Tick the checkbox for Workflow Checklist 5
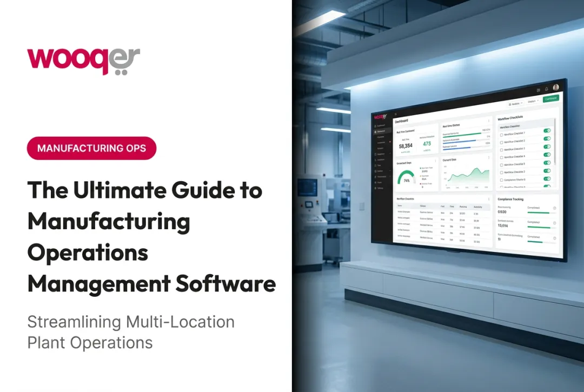The image size is (584, 392). (x=501, y=165)
